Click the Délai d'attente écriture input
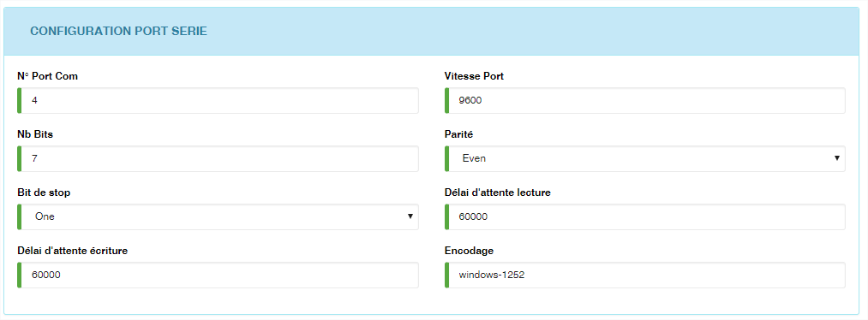868x320 pixels. [218, 275]
